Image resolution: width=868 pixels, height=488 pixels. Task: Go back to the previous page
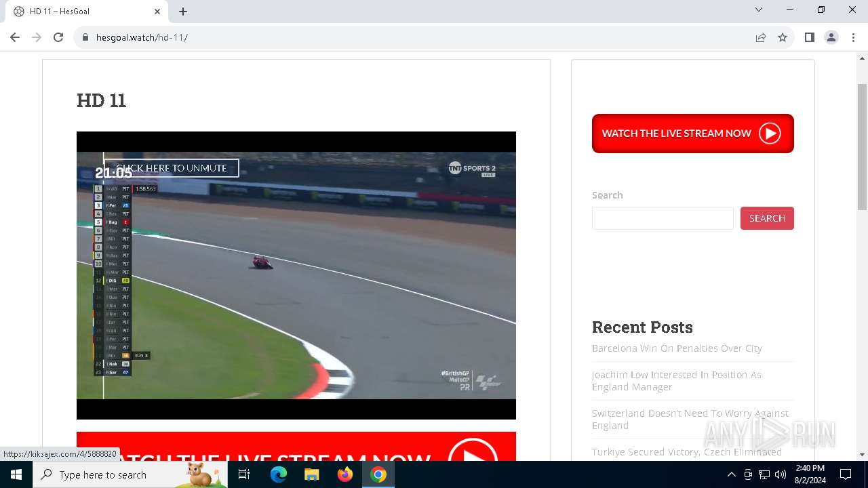(15, 37)
